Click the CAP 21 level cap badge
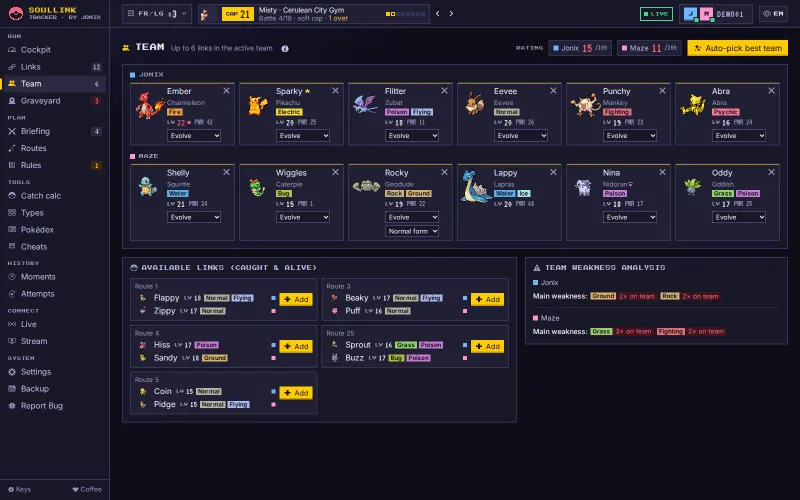The height and width of the screenshot is (500, 800). coord(238,14)
